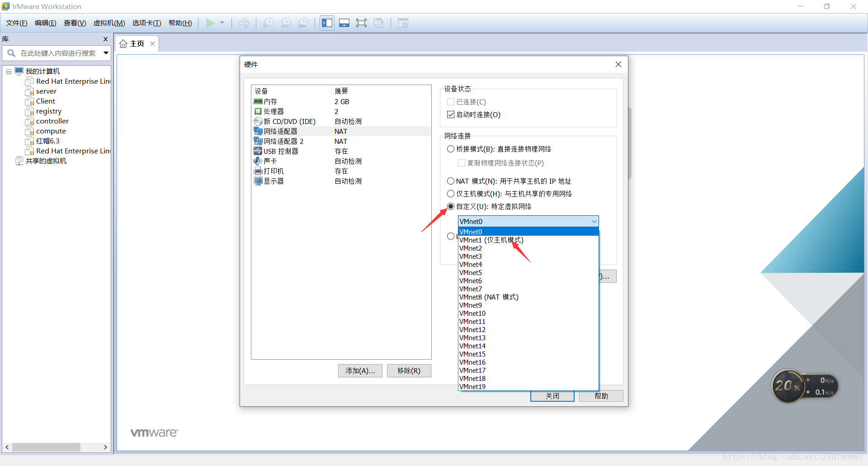The height and width of the screenshot is (466, 868).
Task: Select the USB 控制器 device row
Action: (341, 151)
